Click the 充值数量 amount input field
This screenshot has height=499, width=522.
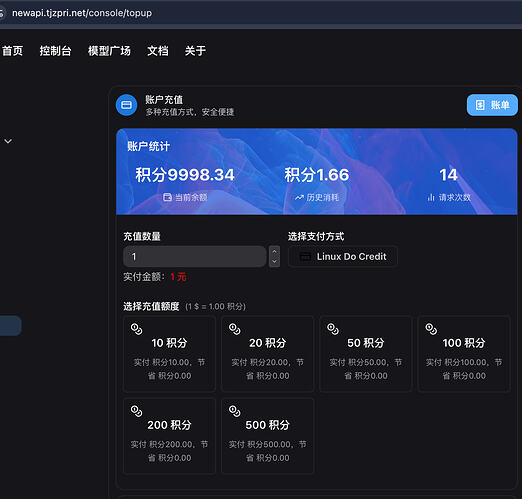pyautogui.click(x=195, y=256)
